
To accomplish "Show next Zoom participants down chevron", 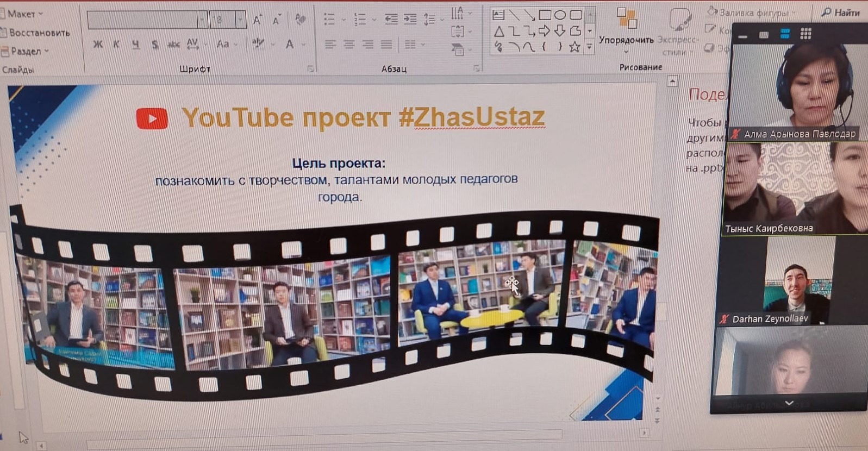I will tap(789, 403).
